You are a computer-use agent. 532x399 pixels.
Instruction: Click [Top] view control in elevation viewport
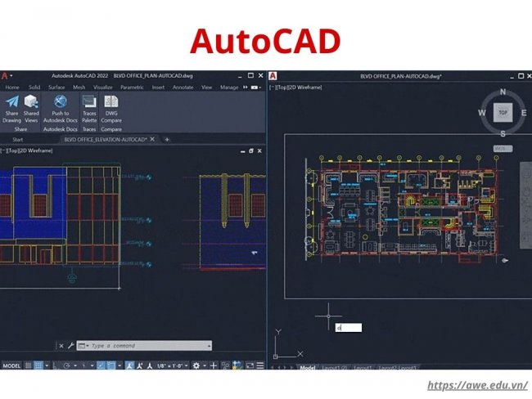click(x=13, y=150)
